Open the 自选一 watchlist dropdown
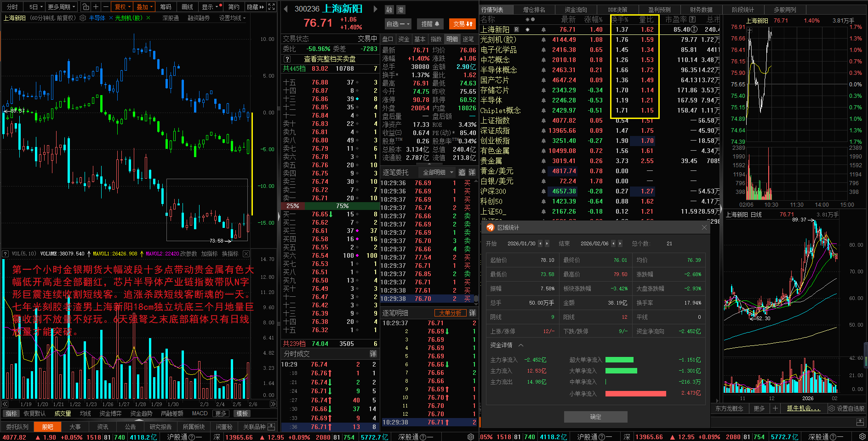868x441 pixels. click(x=398, y=23)
